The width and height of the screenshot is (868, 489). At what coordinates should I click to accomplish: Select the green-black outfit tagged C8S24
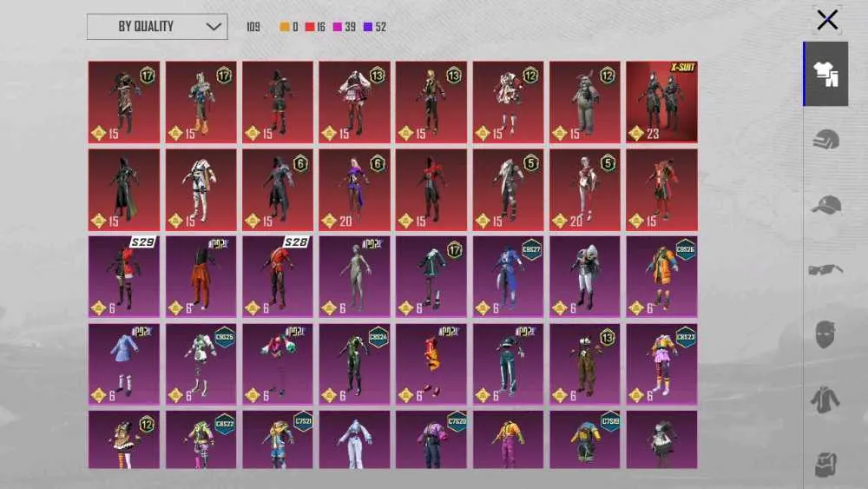[354, 365]
